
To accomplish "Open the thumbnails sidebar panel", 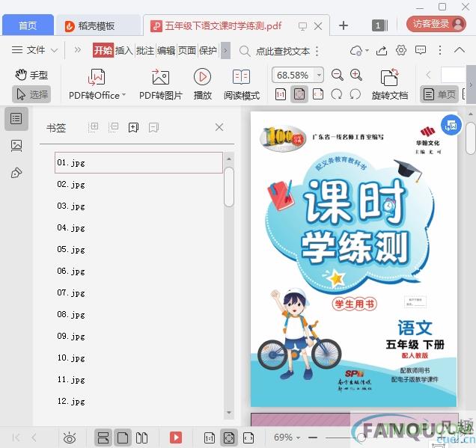I will click(x=16, y=146).
